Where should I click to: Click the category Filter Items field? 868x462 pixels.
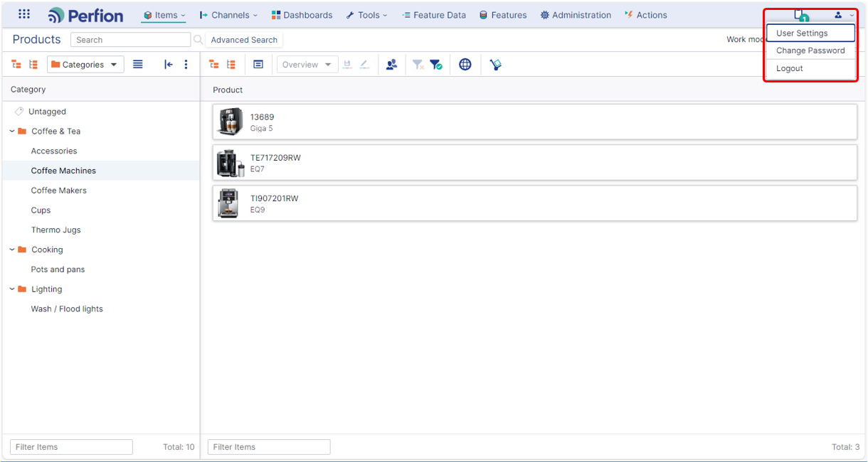(71, 447)
